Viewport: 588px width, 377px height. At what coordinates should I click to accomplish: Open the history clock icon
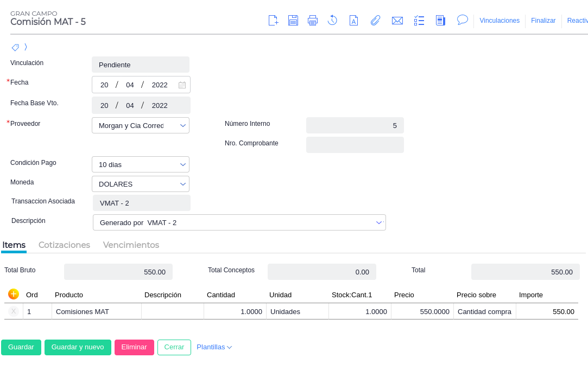tap(333, 21)
